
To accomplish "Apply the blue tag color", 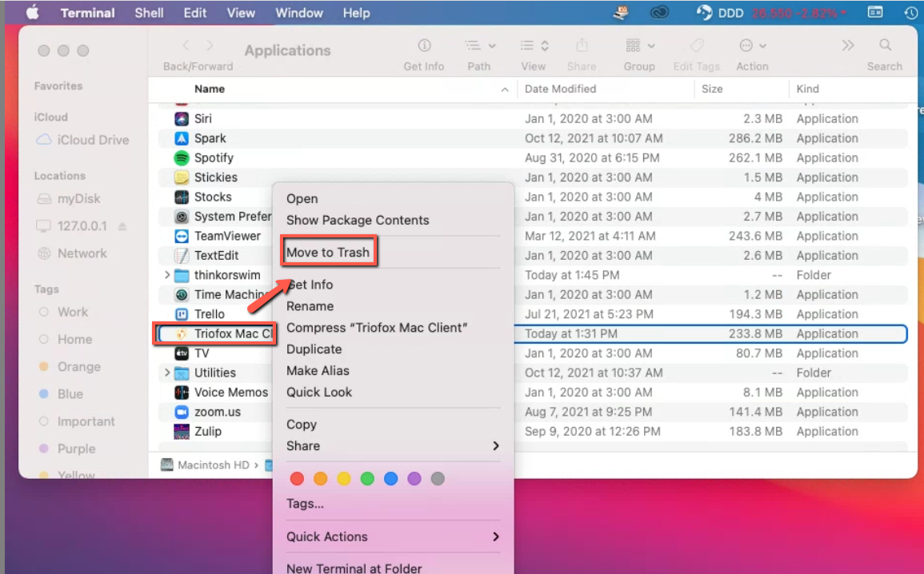I will point(390,479).
